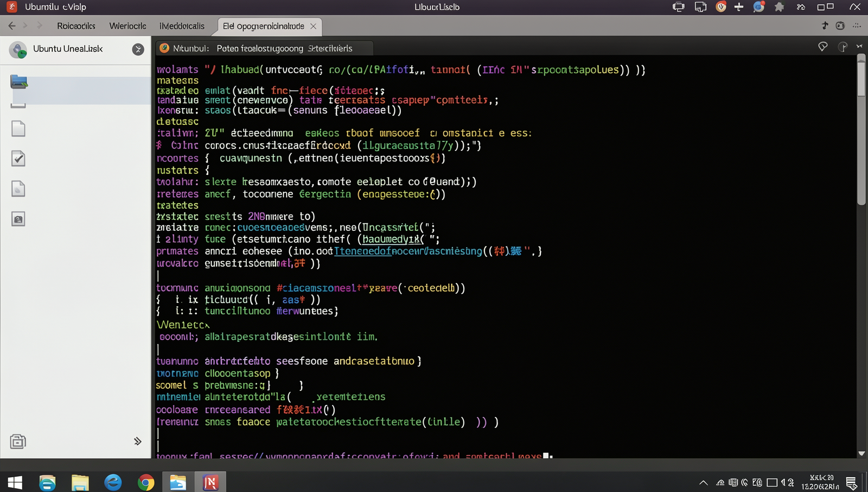This screenshot has width=868, height=492.
Task: Launch Chrome from the taskbar
Action: tap(145, 482)
